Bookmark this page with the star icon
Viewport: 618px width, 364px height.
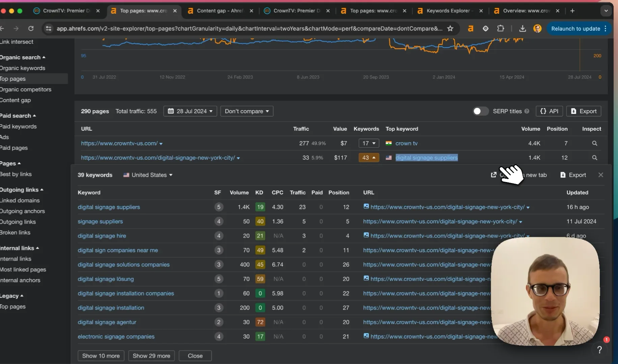click(450, 29)
